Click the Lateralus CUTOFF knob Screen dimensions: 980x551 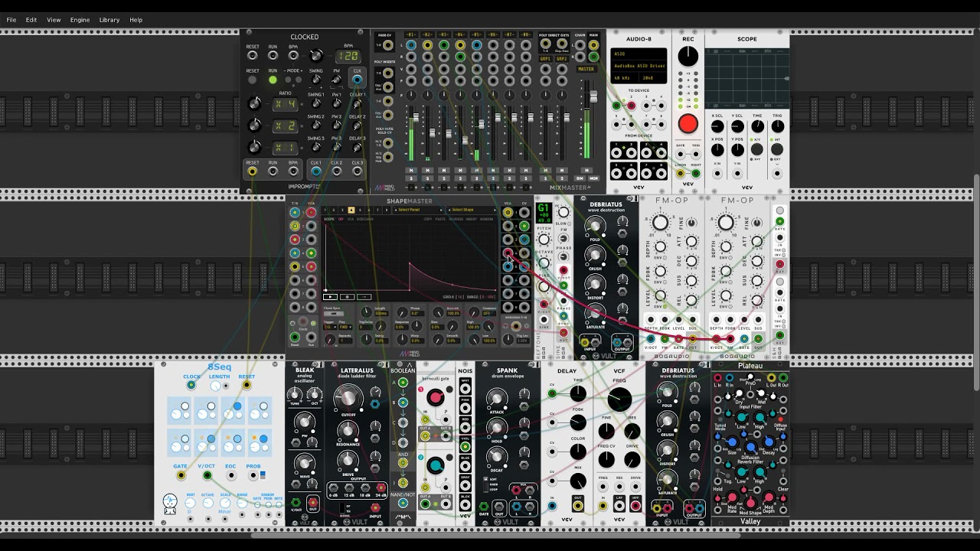[348, 397]
